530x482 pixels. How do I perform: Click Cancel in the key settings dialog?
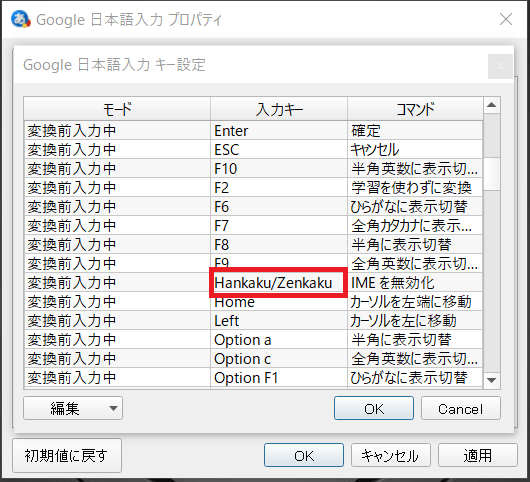(461, 408)
